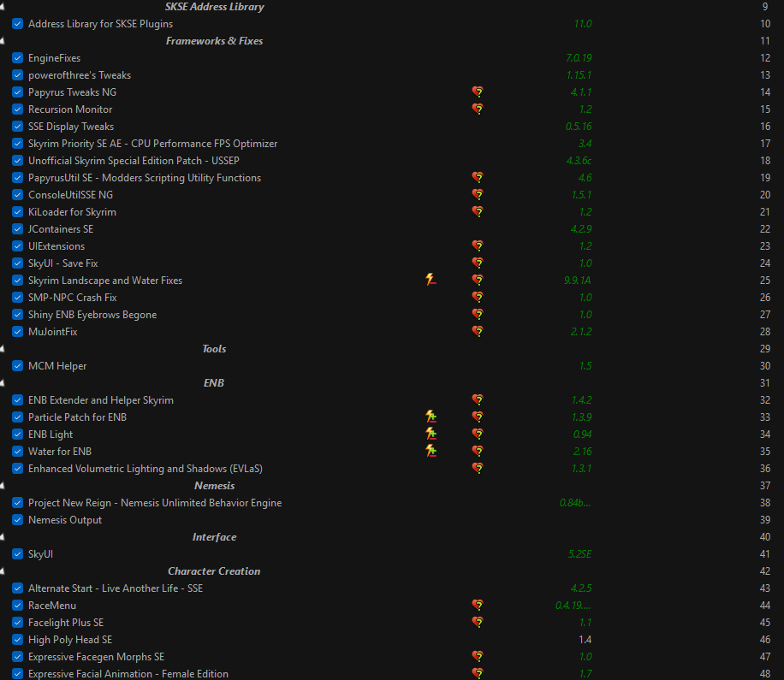Image resolution: width=784 pixels, height=680 pixels.
Task: Click the lightning conflict icon for Particle Patch for ENB
Action: [x=431, y=417]
